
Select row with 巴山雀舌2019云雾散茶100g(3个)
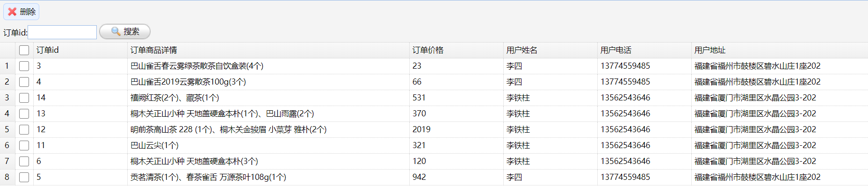point(188,82)
